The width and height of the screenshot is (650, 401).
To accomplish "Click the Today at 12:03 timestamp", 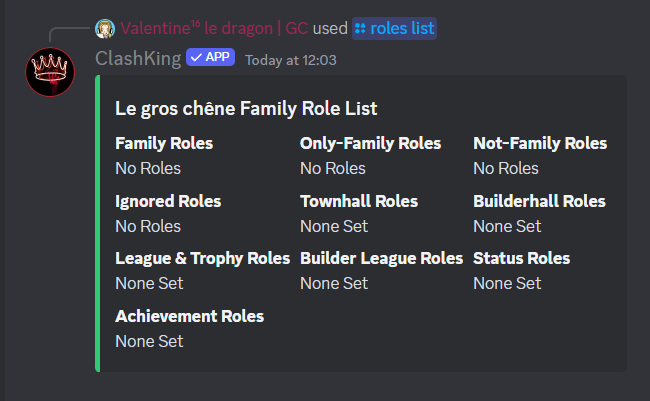I will [291, 60].
